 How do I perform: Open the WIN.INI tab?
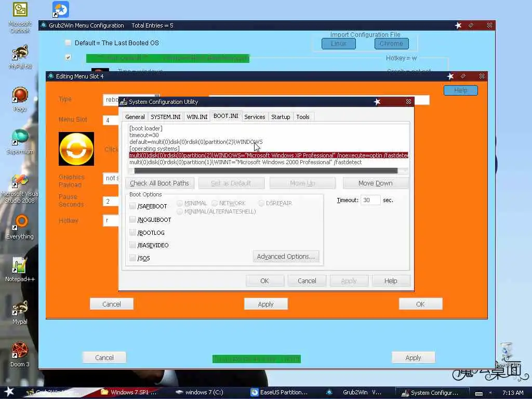point(197,117)
